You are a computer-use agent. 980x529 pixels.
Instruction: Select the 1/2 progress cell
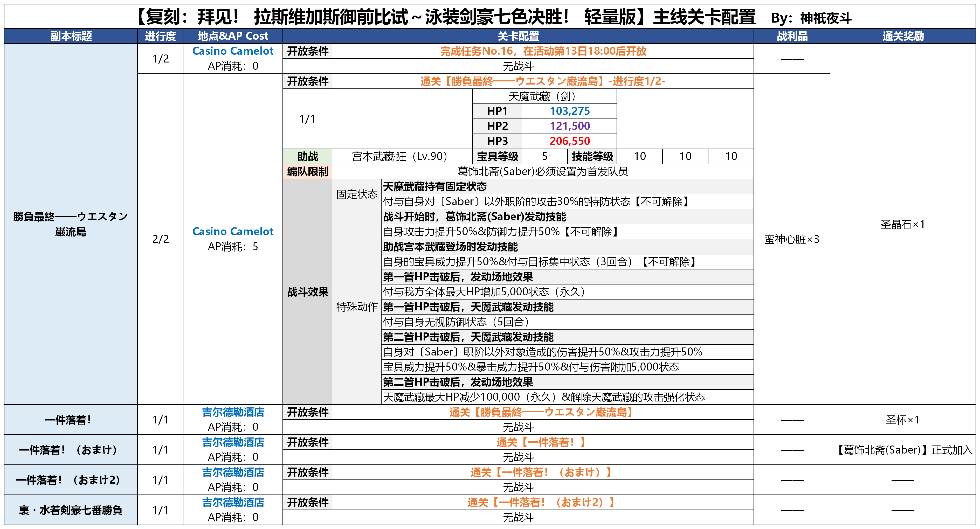pyautogui.click(x=160, y=59)
